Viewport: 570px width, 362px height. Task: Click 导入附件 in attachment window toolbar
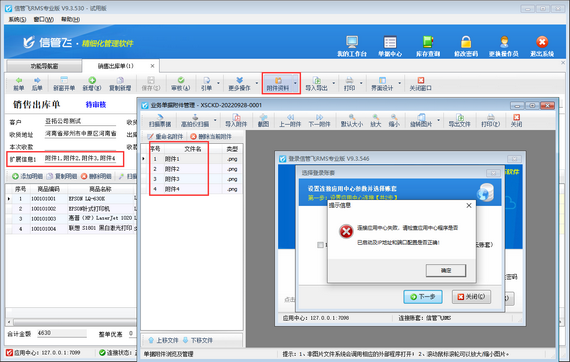point(236,120)
